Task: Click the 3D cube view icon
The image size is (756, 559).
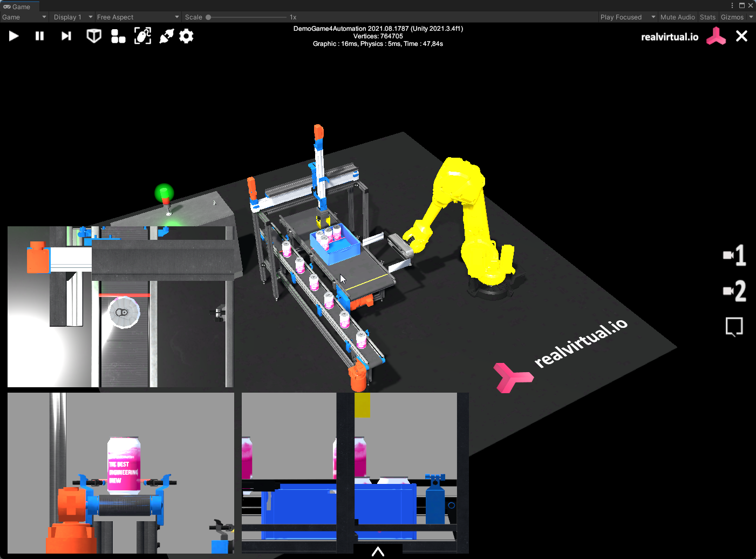Action: pyautogui.click(x=94, y=36)
